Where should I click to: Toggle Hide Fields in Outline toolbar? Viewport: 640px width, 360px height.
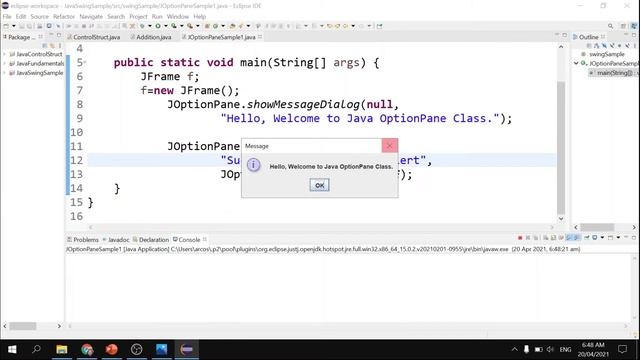(604, 45)
